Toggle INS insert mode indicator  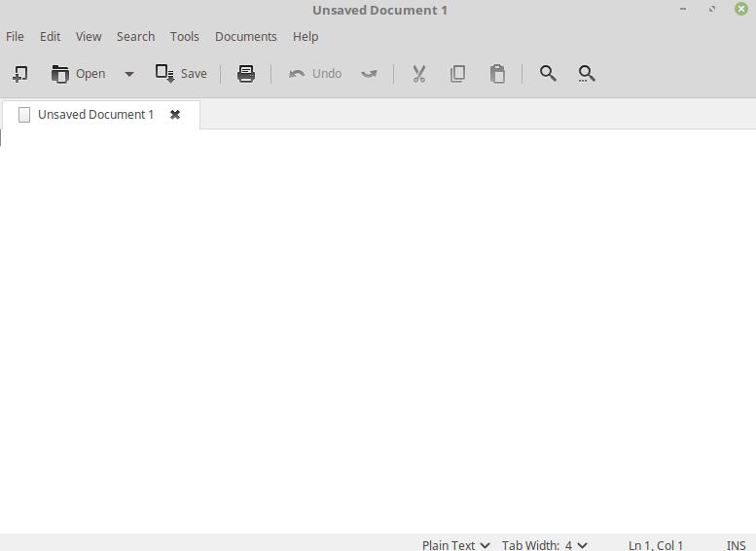coord(736,545)
